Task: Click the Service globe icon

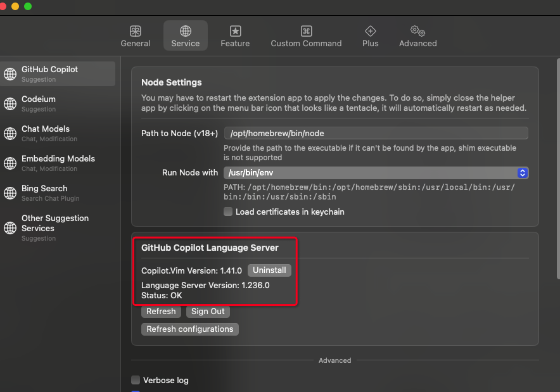Action: (x=186, y=31)
